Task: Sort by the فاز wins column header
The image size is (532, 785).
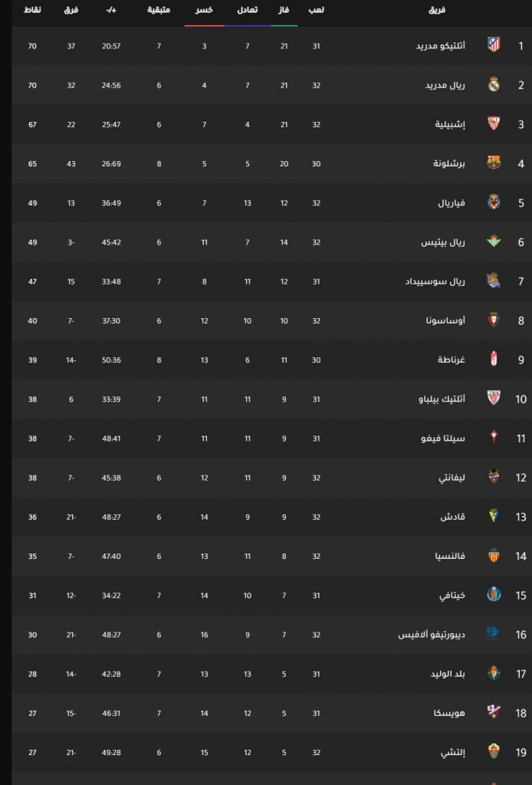Action: click(x=284, y=10)
